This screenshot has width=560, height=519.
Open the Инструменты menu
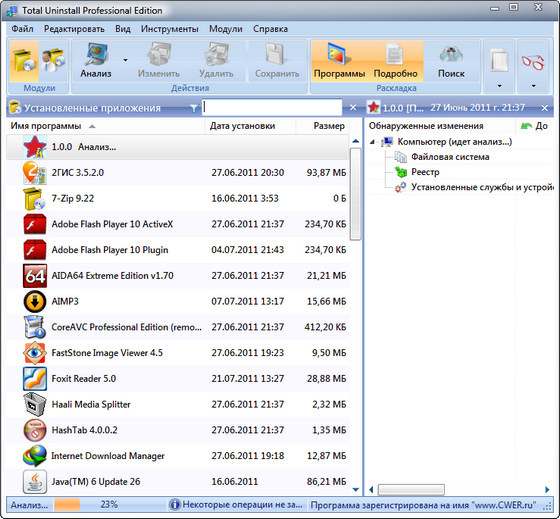tap(170, 29)
